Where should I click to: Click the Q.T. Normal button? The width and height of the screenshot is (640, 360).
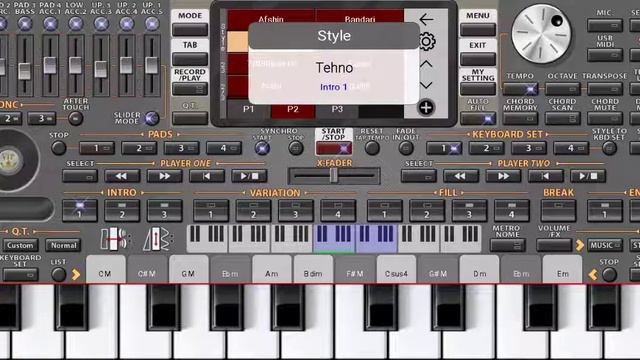tap(63, 245)
